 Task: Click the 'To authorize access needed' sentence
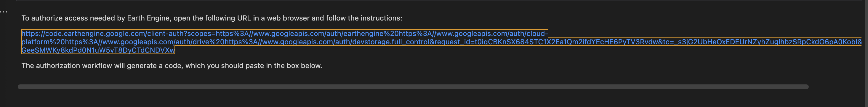(x=212, y=18)
